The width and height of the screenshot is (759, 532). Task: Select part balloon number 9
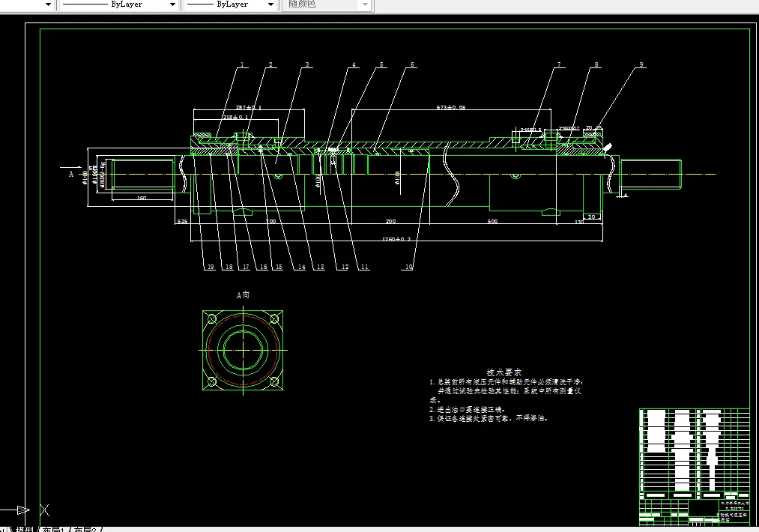[x=641, y=64]
